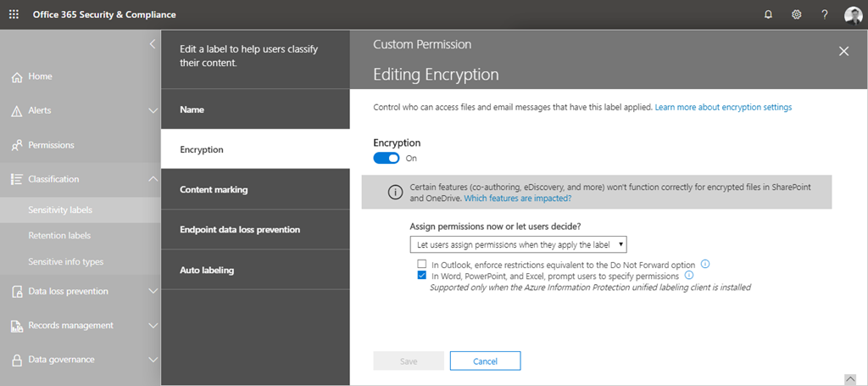
Task: Click info icon beside prompt users option
Action: (688, 276)
